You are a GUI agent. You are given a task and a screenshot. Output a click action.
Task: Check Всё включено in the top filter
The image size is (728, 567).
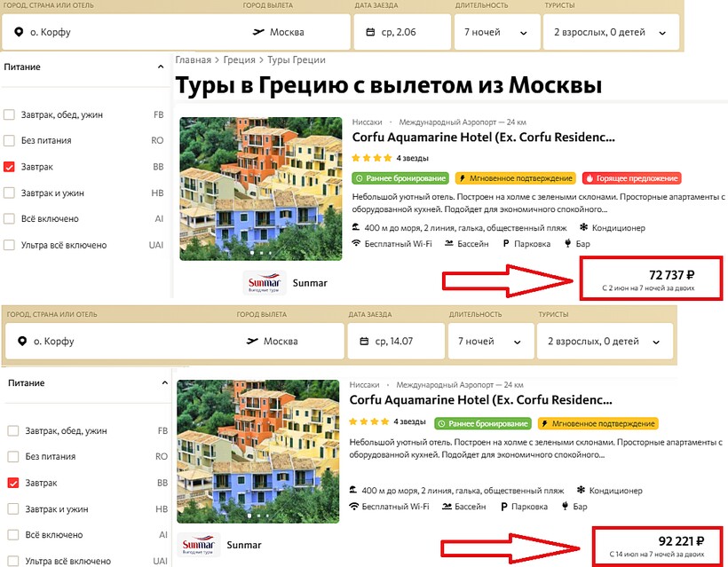(9, 218)
